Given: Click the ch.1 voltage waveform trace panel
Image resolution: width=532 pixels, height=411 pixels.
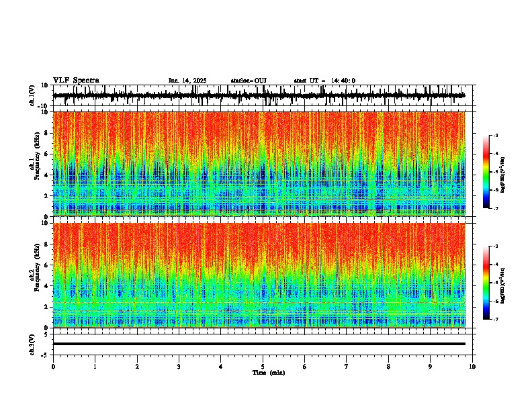Looking at the screenshot, I should tap(264, 95).
